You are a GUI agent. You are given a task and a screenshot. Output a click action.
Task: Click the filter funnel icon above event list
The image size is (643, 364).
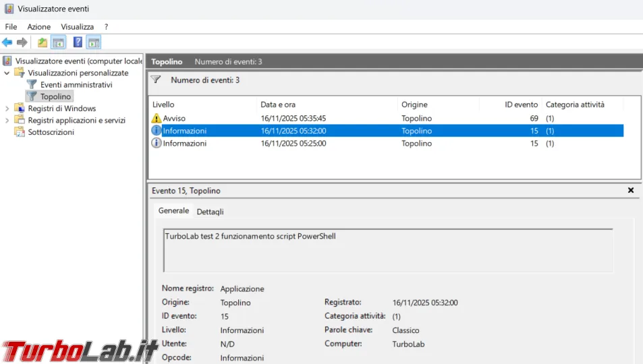(156, 80)
